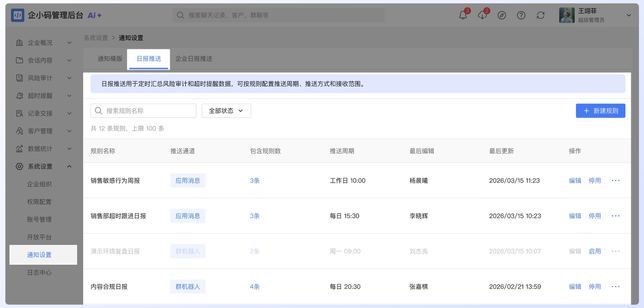Click the Ai+ badge in header

coord(94,15)
